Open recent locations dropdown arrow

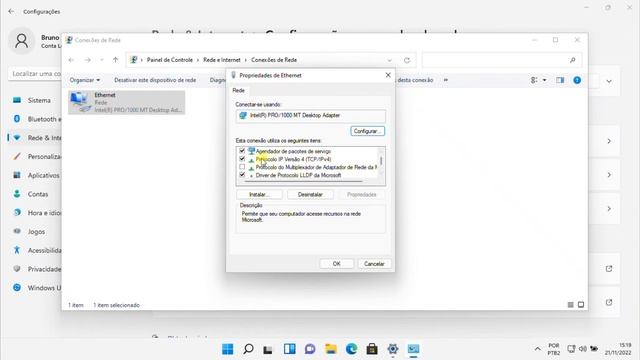102,60
